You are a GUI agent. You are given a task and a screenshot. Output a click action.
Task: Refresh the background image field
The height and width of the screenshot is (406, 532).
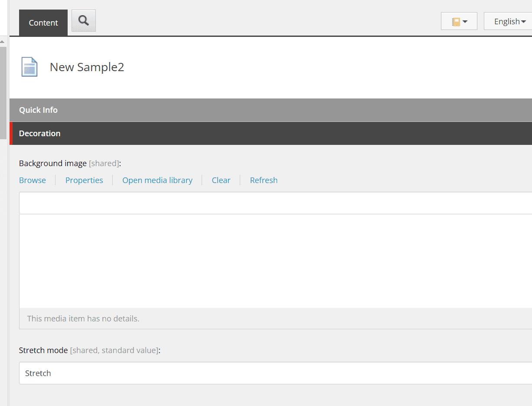coord(264,180)
